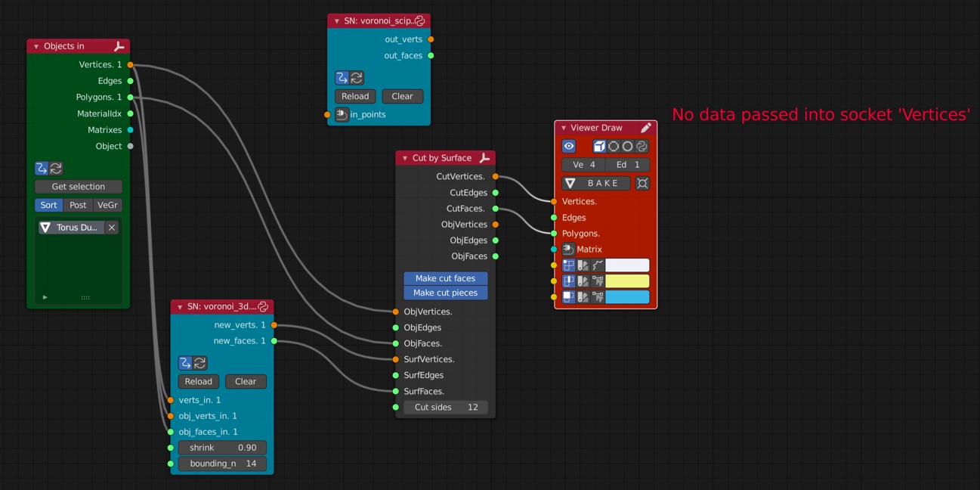
Task: Click the plain circle icon in Viewer Draw
Action: click(x=627, y=147)
